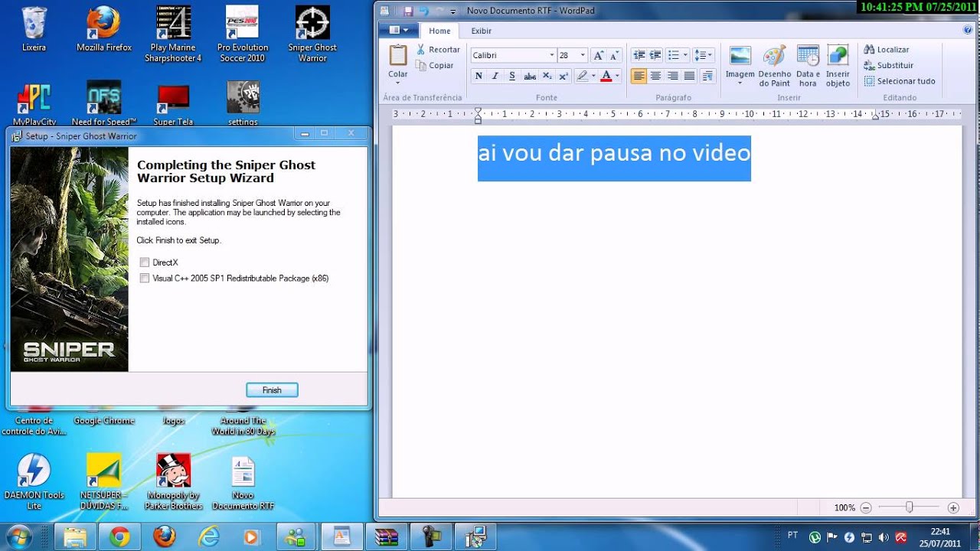
Task: Click Copiar (copy) in WordPad ribbon
Action: coord(435,66)
